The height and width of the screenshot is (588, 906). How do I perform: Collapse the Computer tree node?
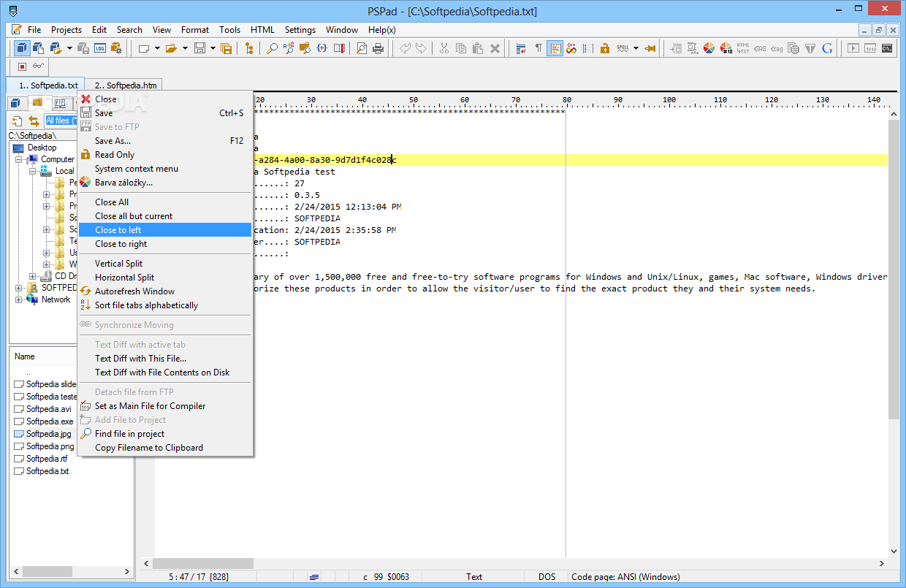click(x=20, y=159)
